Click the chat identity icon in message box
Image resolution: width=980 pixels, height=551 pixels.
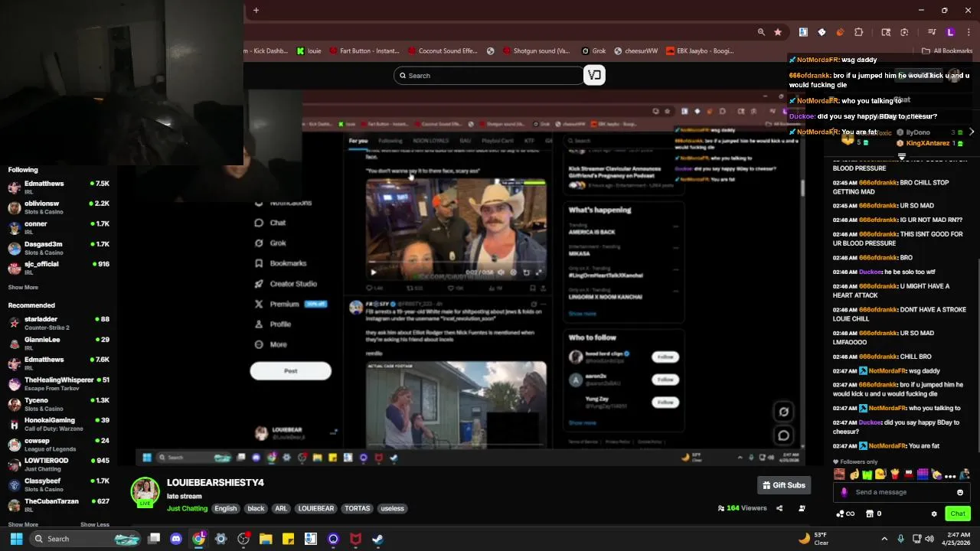(844, 492)
